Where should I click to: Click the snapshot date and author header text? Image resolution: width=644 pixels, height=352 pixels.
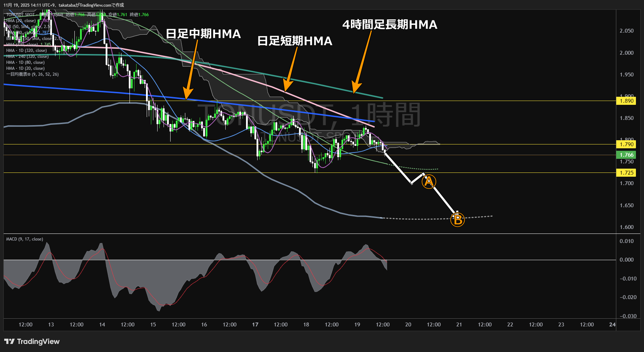(64, 5)
